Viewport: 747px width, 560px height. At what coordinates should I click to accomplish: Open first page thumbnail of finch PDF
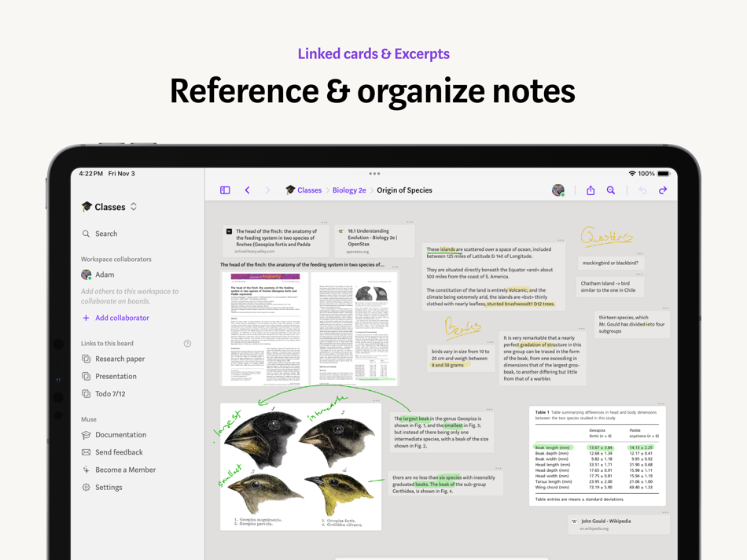pyautogui.click(x=265, y=329)
